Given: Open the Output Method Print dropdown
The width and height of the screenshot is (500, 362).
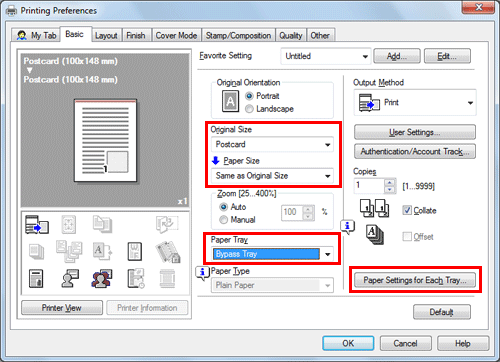Looking at the screenshot, I should [x=415, y=103].
